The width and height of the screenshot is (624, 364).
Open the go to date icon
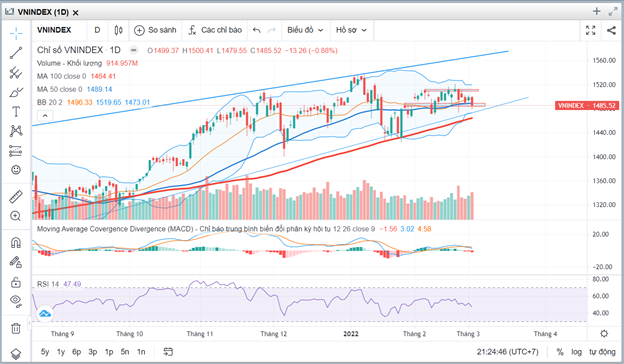click(168, 352)
